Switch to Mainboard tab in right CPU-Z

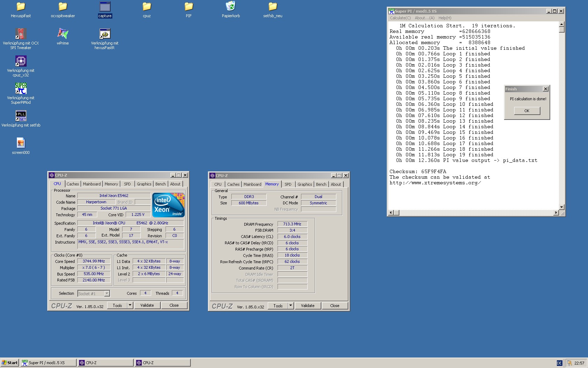(252, 184)
